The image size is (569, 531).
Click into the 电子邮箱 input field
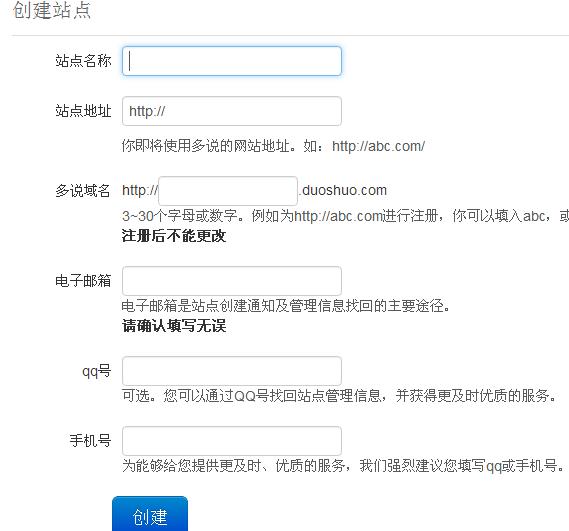point(232,281)
